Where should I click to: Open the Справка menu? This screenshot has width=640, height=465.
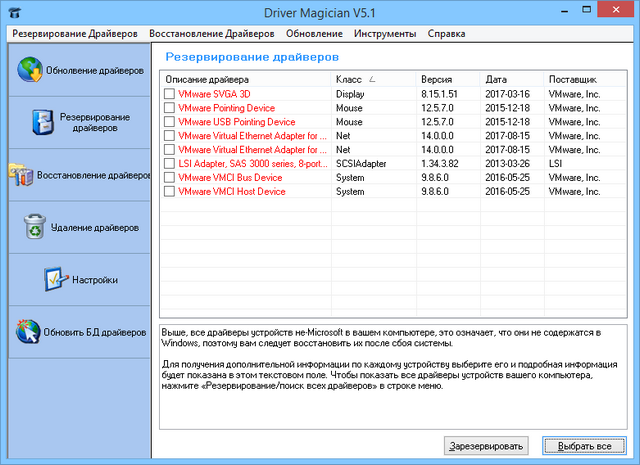tap(446, 33)
